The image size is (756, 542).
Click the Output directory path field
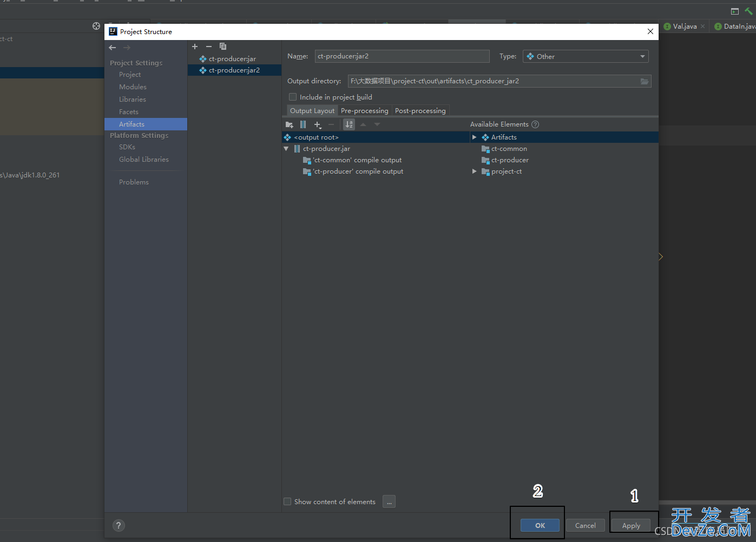(494, 81)
